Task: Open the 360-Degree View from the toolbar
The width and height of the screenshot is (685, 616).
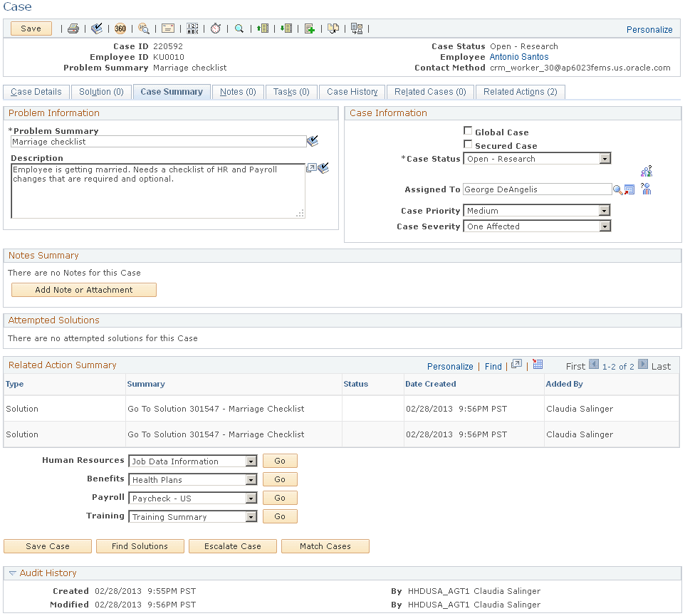Action: tap(120, 28)
